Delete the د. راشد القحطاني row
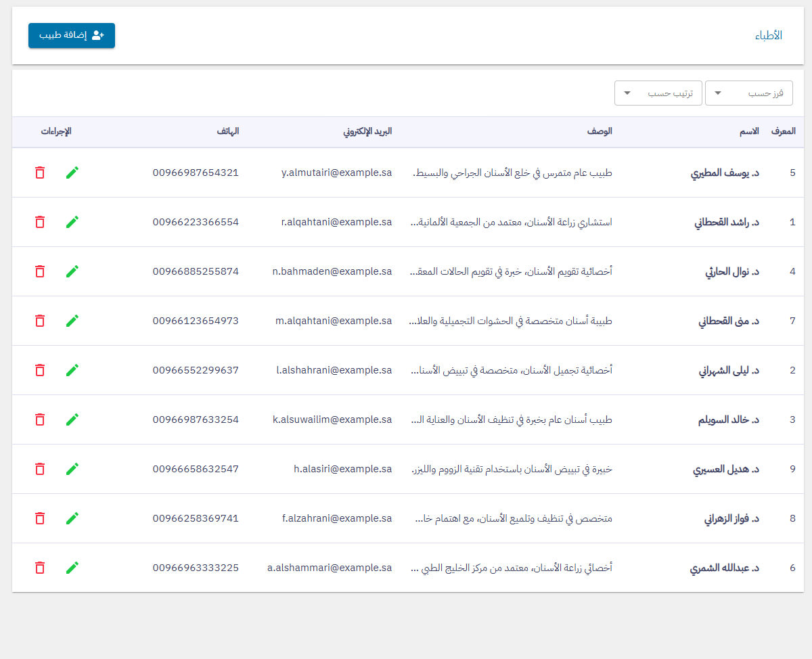The image size is (812, 659). pos(40,222)
